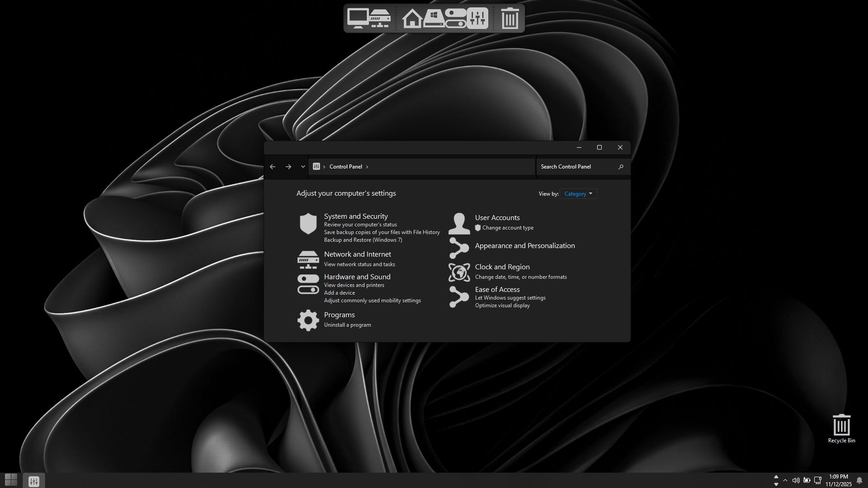The height and width of the screenshot is (488, 868).
Task: Expand recent locations dropdown beside forward arrow
Action: 303,167
